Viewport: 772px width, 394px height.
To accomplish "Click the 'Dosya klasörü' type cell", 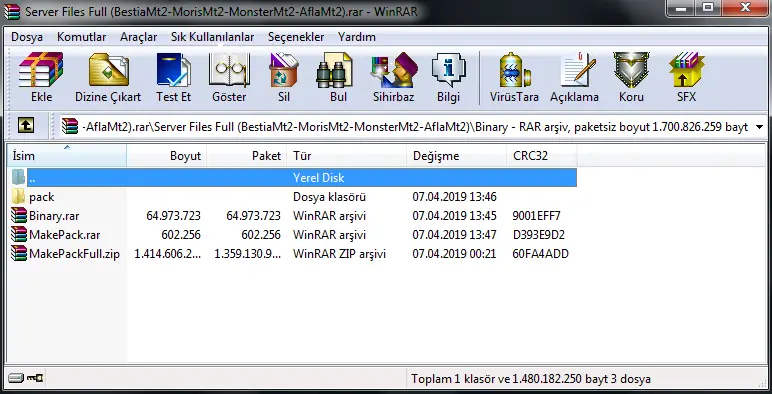I will (x=329, y=197).
